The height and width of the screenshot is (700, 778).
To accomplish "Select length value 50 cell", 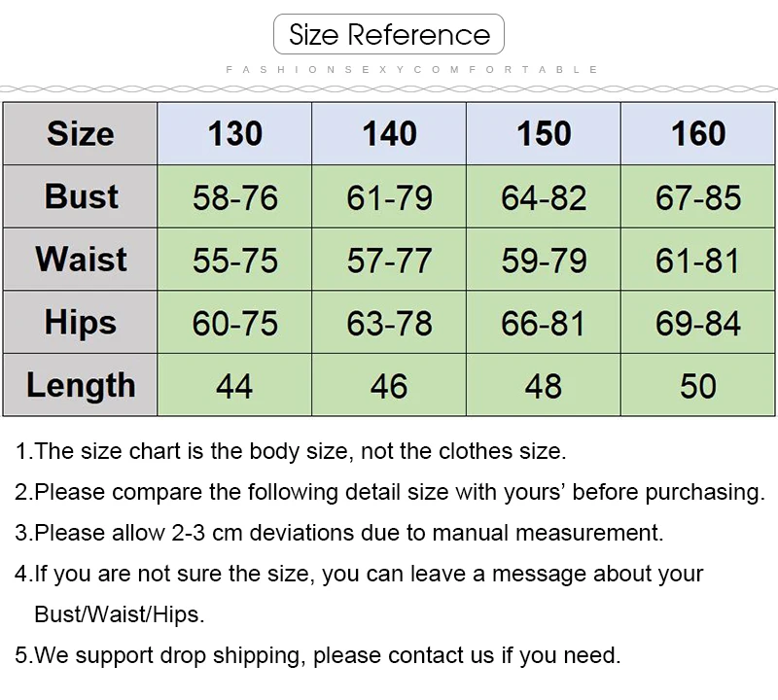I will click(698, 386).
